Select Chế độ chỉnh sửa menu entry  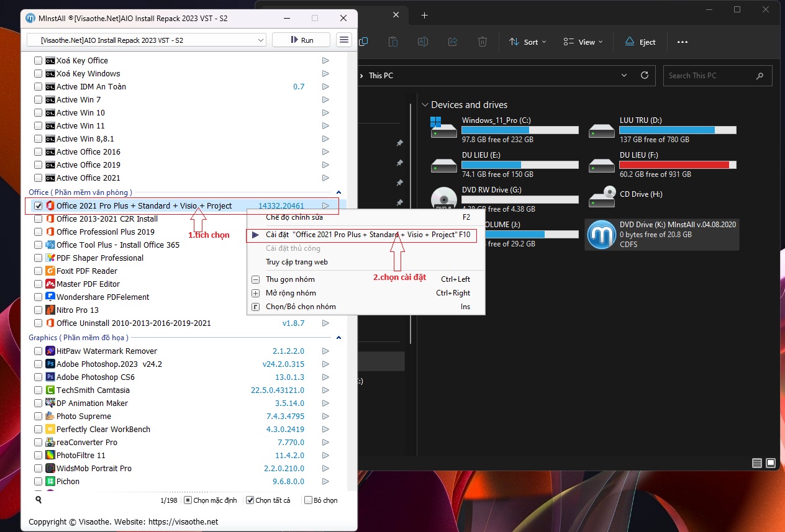click(x=366, y=218)
